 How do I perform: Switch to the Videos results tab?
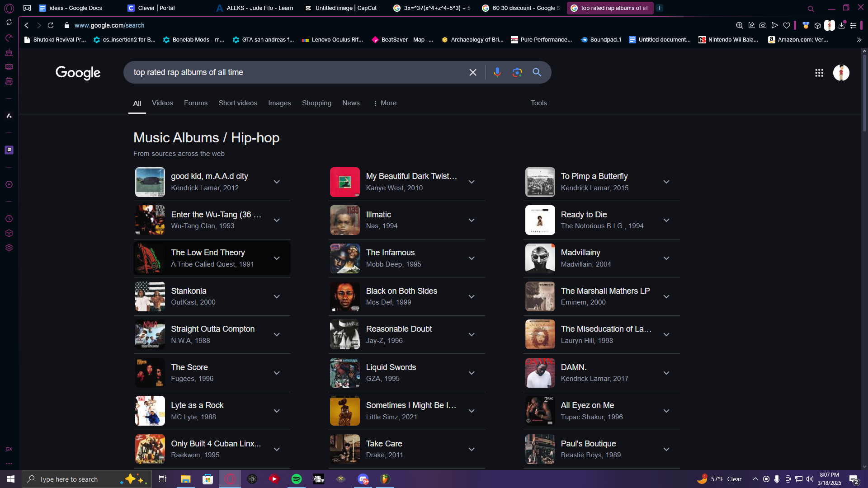pyautogui.click(x=162, y=103)
